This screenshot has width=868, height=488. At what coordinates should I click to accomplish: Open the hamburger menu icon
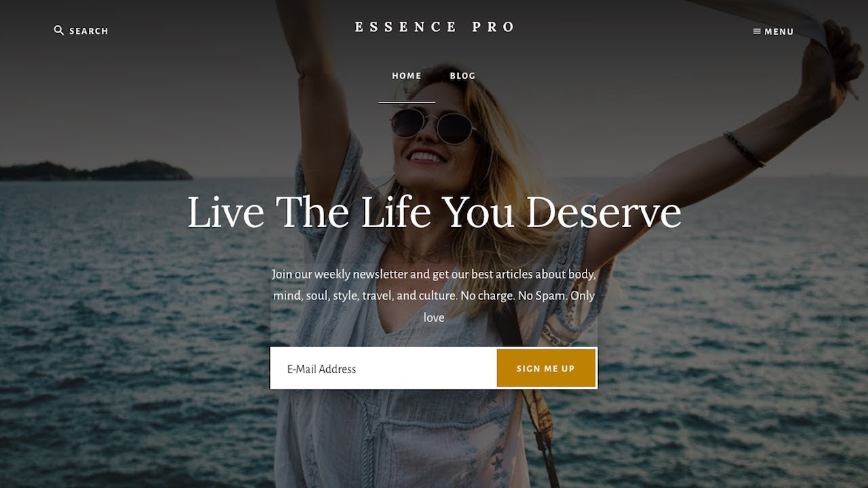click(x=757, y=31)
